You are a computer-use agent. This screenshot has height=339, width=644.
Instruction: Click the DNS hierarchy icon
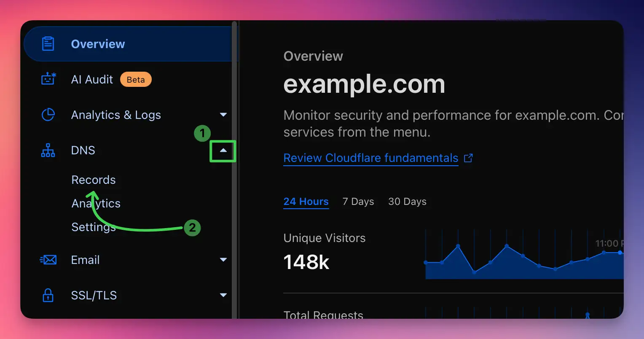pos(48,150)
